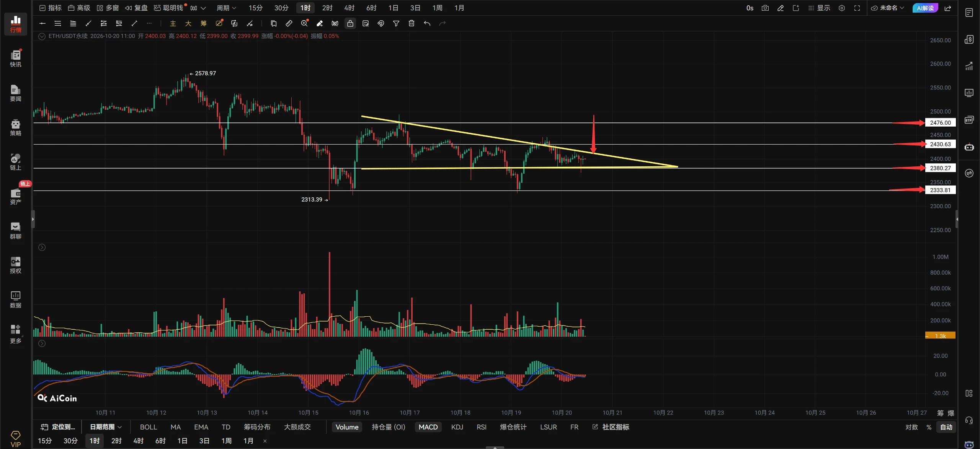Enable the KDJ indicator
The height and width of the screenshot is (449, 980).
click(x=457, y=427)
